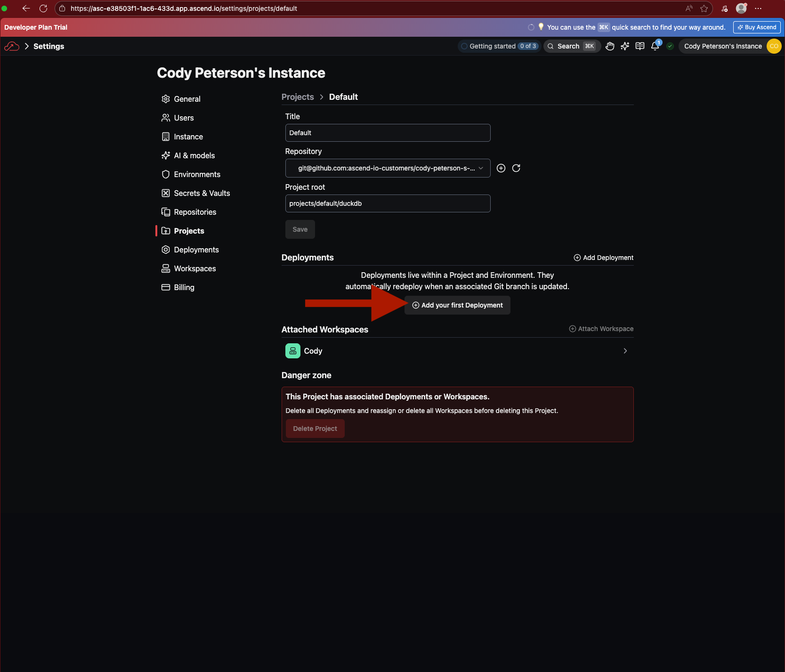
Task: Open the notifications bell
Action: (x=655, y=46)
